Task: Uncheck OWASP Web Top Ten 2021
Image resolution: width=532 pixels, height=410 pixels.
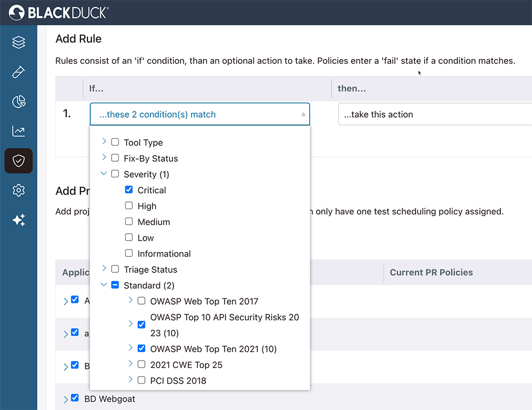Action: [x=141, y=349]
